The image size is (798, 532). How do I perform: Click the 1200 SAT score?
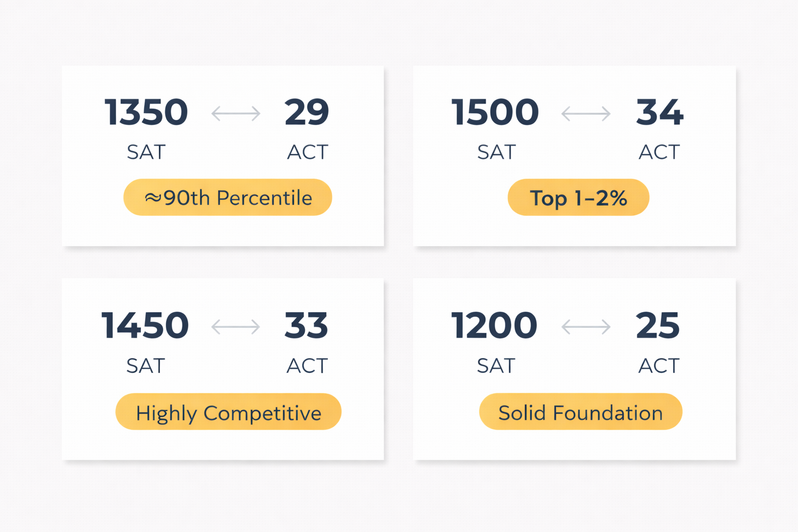point(494,326)
